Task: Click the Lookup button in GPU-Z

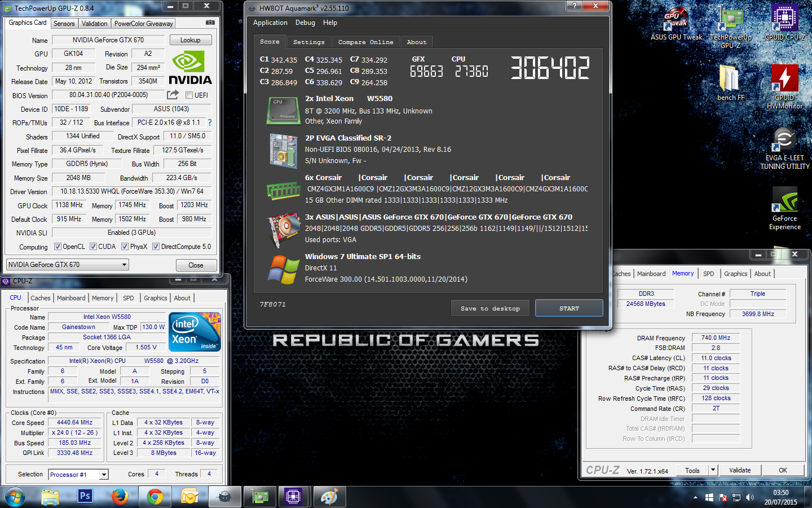Action: pyautogui.click(x=190, y=40)
